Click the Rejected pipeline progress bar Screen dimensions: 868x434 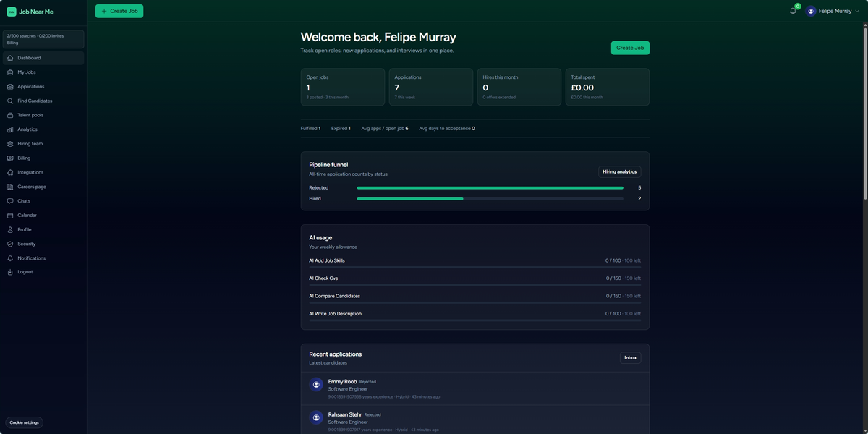pyautogui.click(x=490, y=188)
